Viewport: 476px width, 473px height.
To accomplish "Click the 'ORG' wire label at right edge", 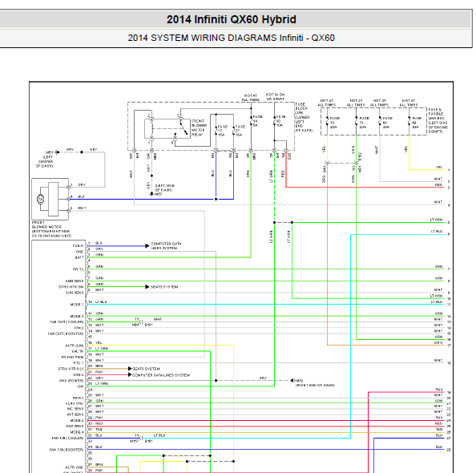I will (x=438, y=342).
